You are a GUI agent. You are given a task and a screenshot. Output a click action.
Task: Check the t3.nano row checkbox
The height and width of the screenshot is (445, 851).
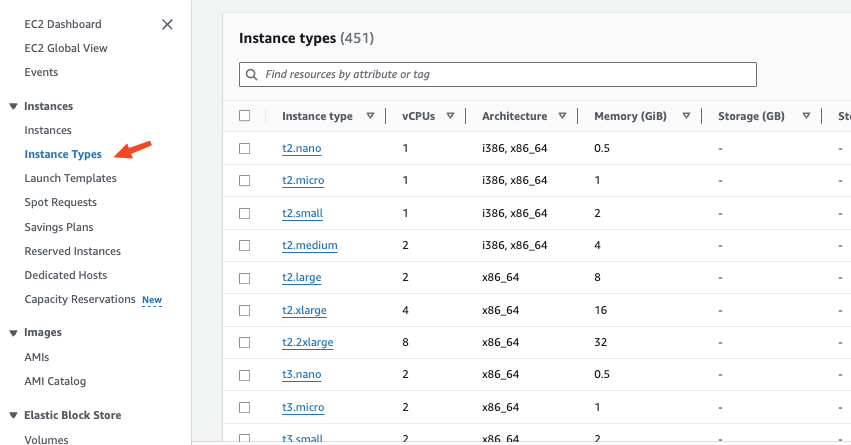point(245,375)
